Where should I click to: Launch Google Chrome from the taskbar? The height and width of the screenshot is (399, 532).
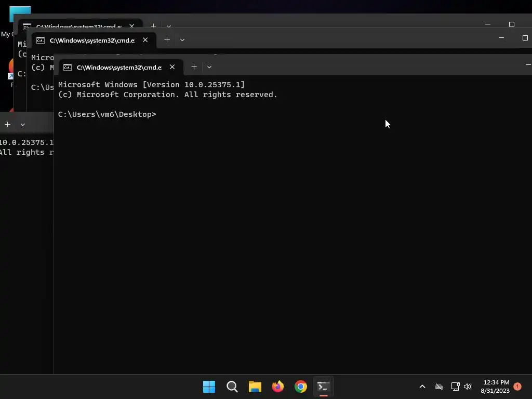(x=301, y=387)
